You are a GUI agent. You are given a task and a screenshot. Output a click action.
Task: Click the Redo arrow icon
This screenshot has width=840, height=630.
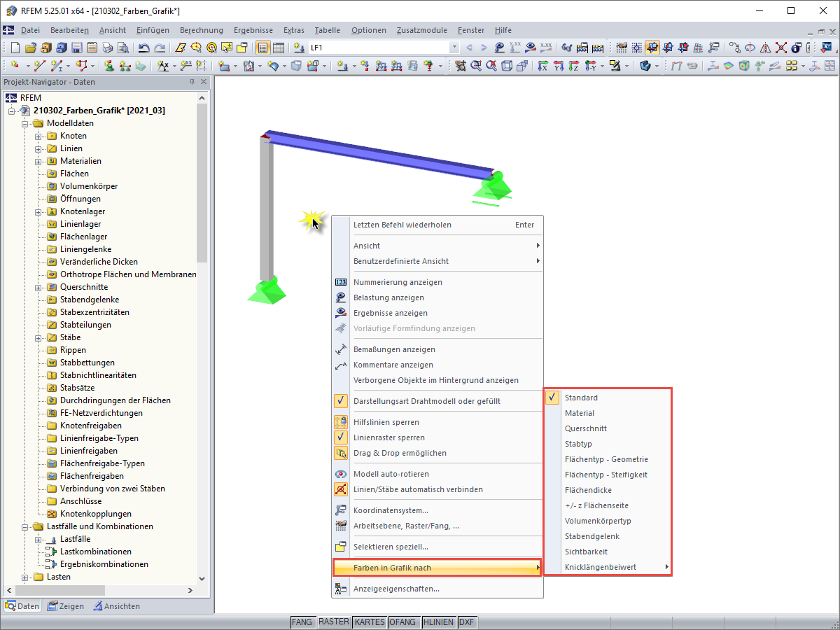pyautogui.click(x=160, y=48)
